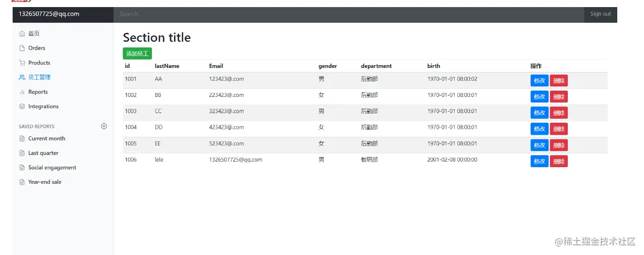Click the lastName cell lele
This screenshot has height=255, width=644.
(159, 160)
